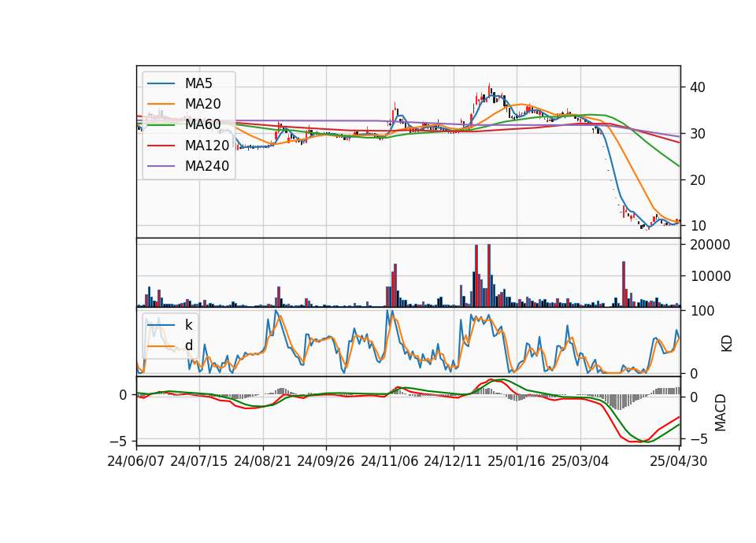Image resolution: width=756 pixels, height=543 pixels.
Task: Click the 24/06/07 date tick label
Action: 136,461
